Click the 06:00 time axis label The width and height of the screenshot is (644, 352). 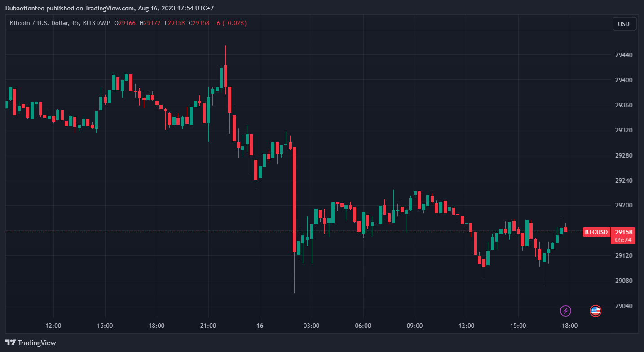tap(363, 326)
